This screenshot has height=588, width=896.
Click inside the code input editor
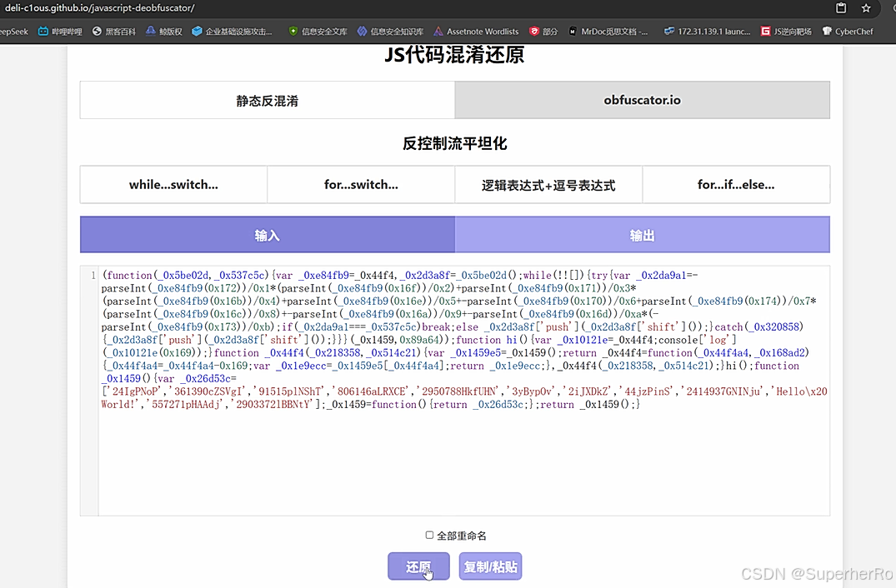click(464, 391)
